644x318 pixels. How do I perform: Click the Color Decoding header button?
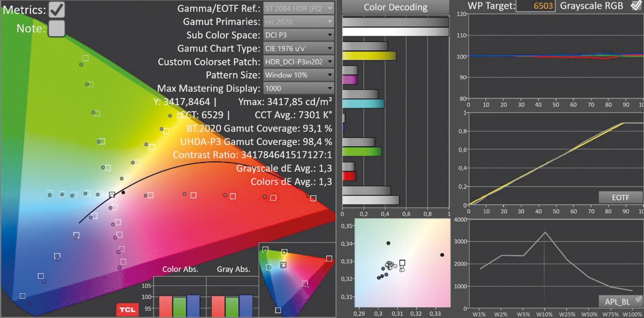(x=395, y=7)
